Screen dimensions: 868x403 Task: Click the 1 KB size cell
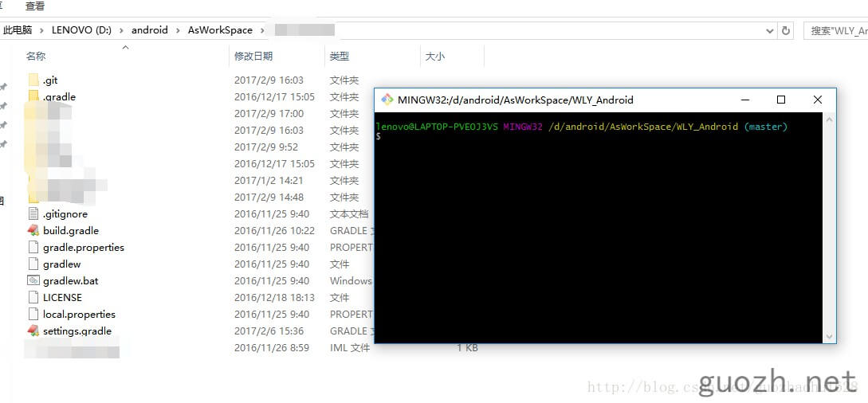coord(467,348)
